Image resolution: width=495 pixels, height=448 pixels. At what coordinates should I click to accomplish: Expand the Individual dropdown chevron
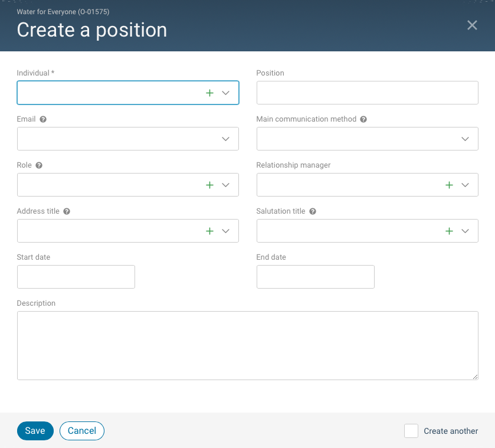[x=225, y=93]
